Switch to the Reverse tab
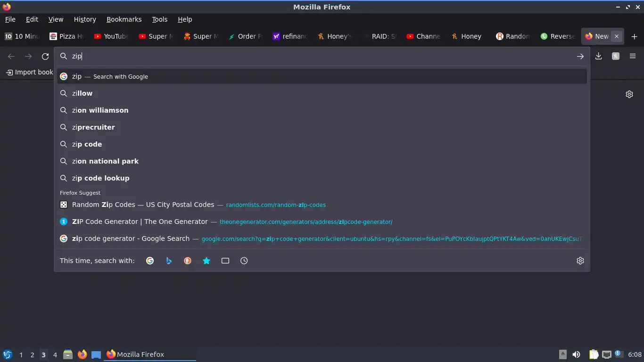The width and height of the screenshot is (644, 362). pos(558,36)
